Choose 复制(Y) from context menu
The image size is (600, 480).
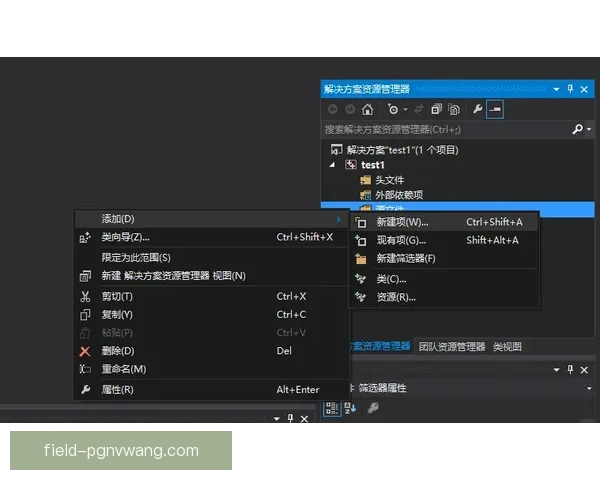(x=211, y=315)
